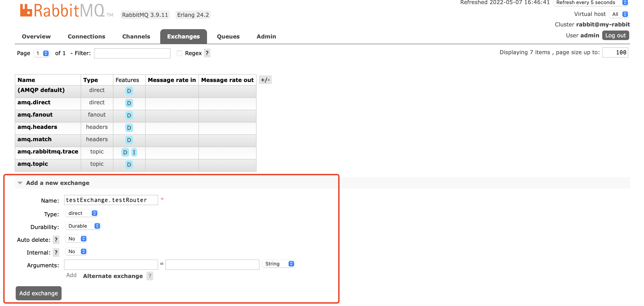The height and width of the screenshot is (306, 644).
Task: Go to the Overview tab
Action: coord(36,37)
